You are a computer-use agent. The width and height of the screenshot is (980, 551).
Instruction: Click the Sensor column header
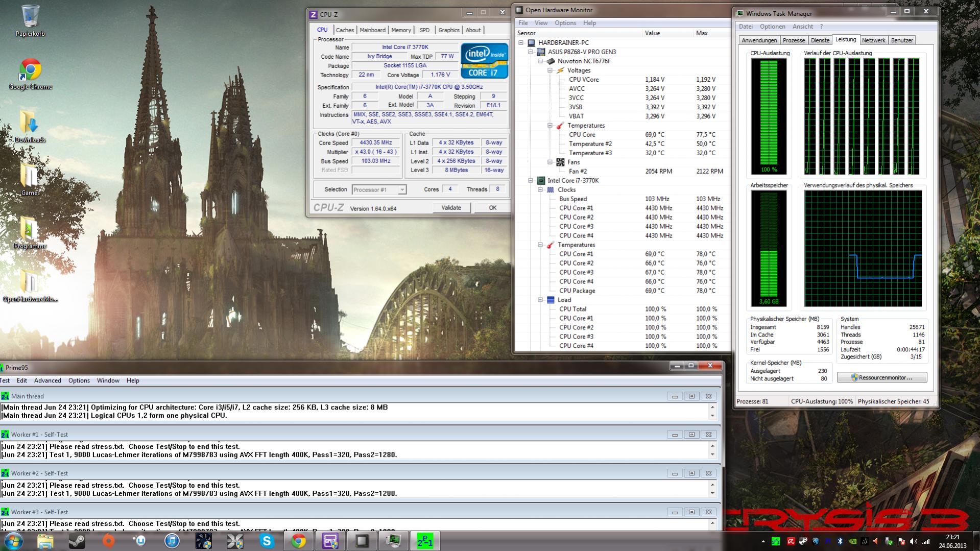point(578,33)
